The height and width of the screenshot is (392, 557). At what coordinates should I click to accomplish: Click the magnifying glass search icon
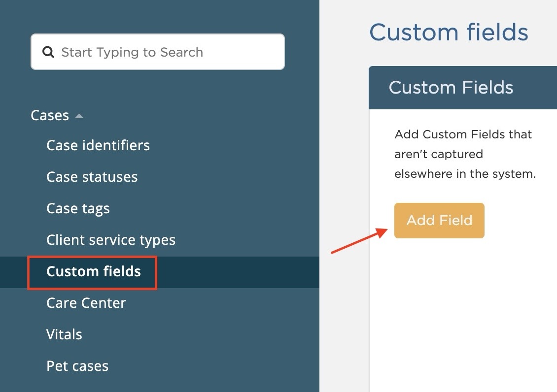48,52
